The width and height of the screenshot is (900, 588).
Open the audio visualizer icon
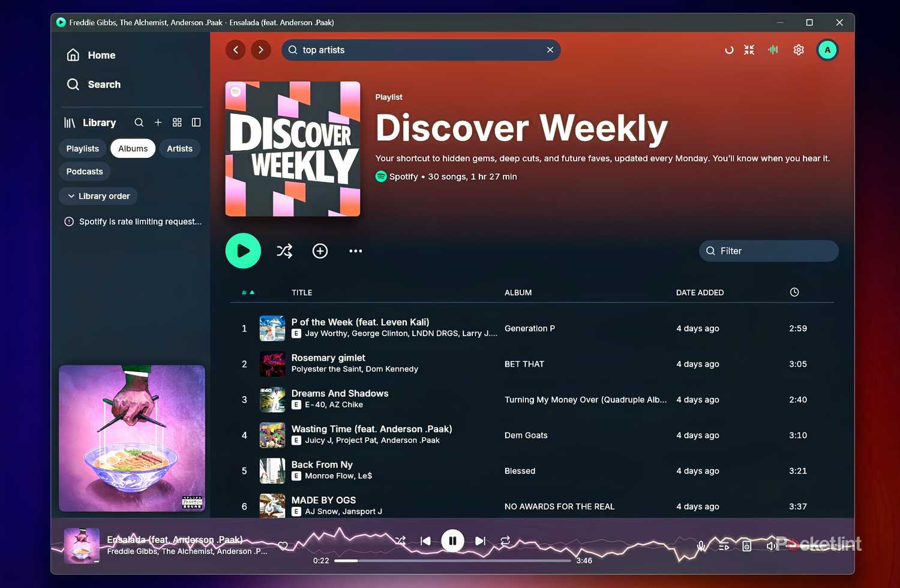click(x=773, y=50)
